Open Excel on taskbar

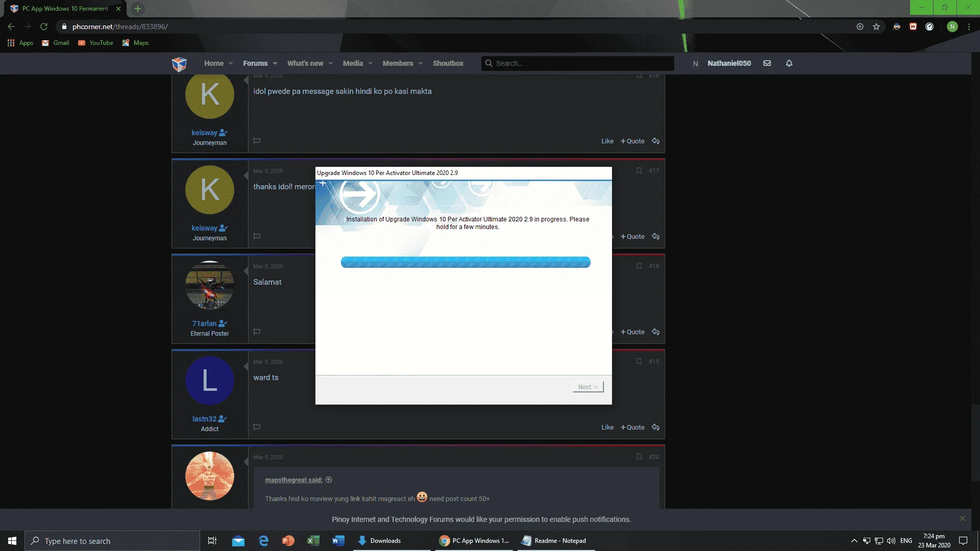point(313,541)
